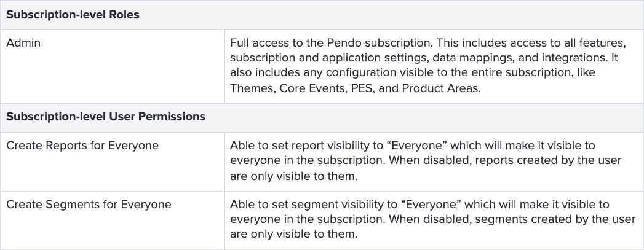The width and height of the screenshot is (644, 250).
Task: Click the word Themes in Admin description
Action: pyautogui.click(x=252, y=88)
